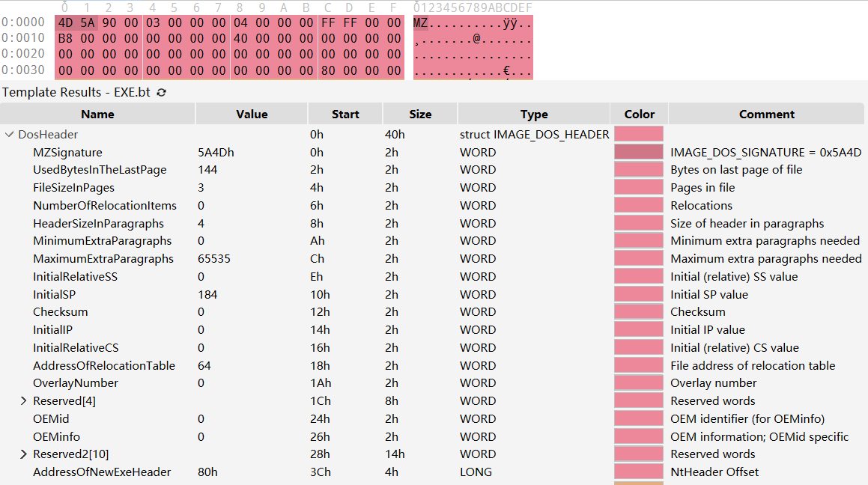Click the Type column header
Image resolution: width=868 pixels, height=485 pixels.
pyautogui.click(x=534, y=115)
